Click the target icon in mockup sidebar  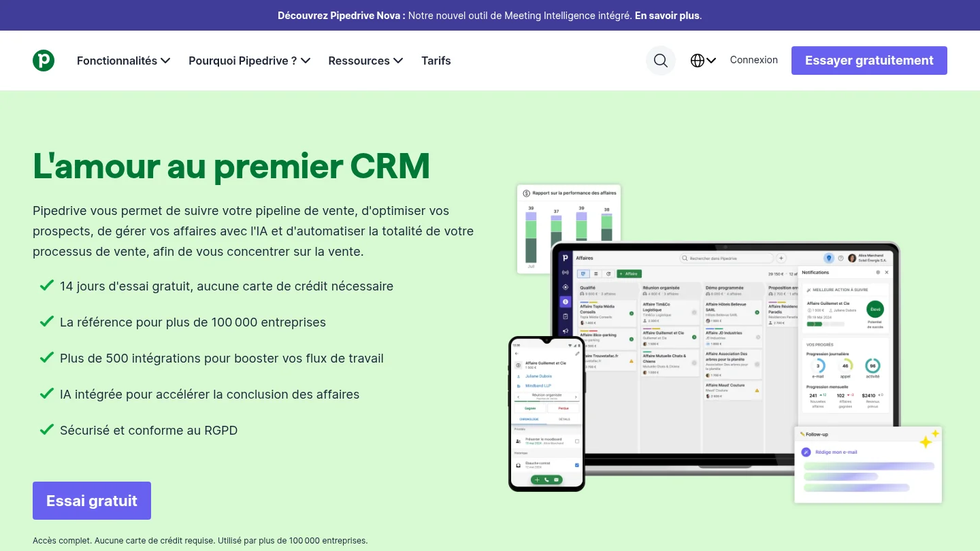coord(565,287)
